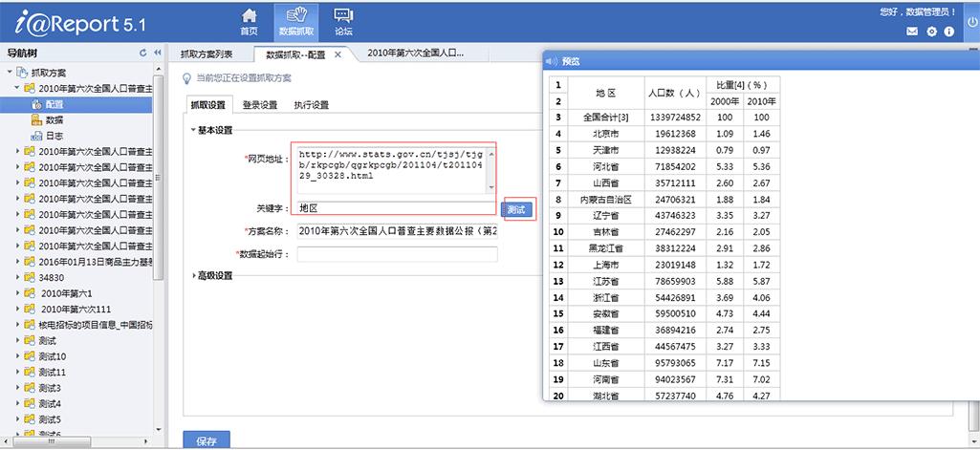Viewport: 980px width, 450px height.
Task: Select 日志 item in navigation tree
Action: click(x=54, y=136)
